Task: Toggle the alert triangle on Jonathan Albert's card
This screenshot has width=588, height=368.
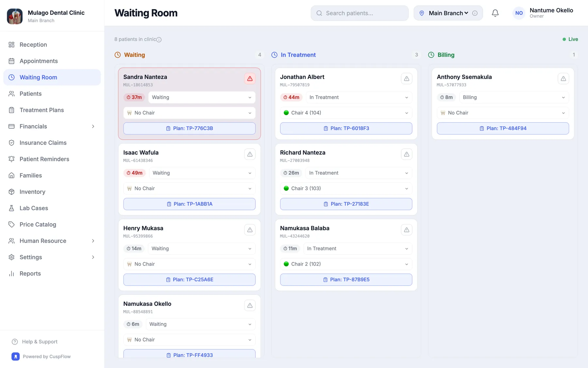Action: [x=406, y=79]
